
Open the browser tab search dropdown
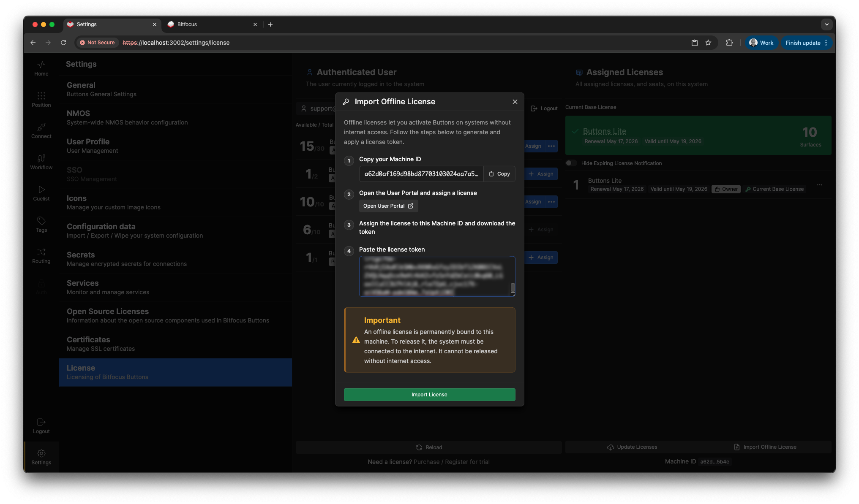[x=827, y=24]
